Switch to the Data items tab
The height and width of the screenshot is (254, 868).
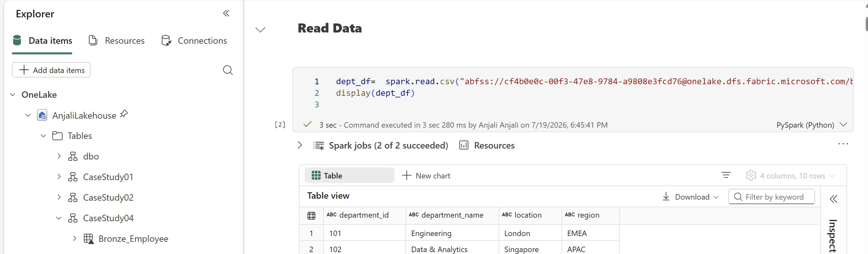click(42, 41)
